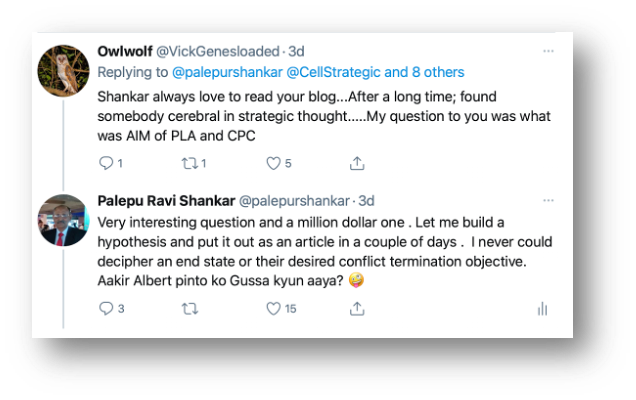The width and height of the screenshot is (636, 400).
Task: Retweet Palepu Ravi Shankar's tweet
Action: tap(190, 309)
